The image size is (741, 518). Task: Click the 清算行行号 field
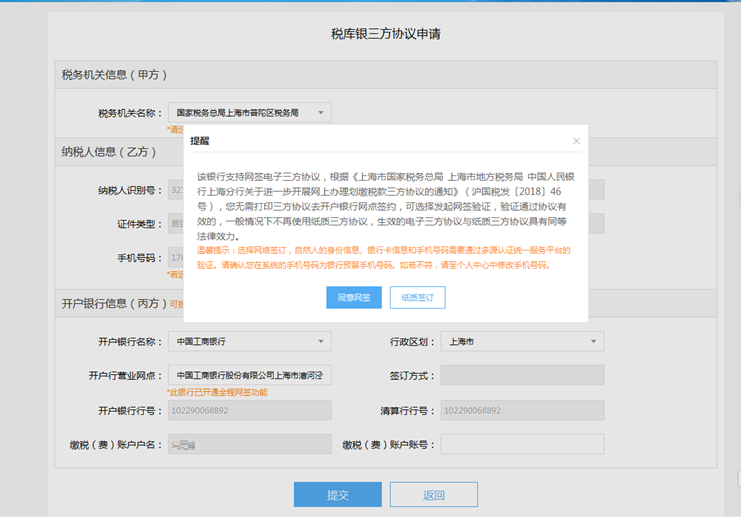click(x=521, y=410)
